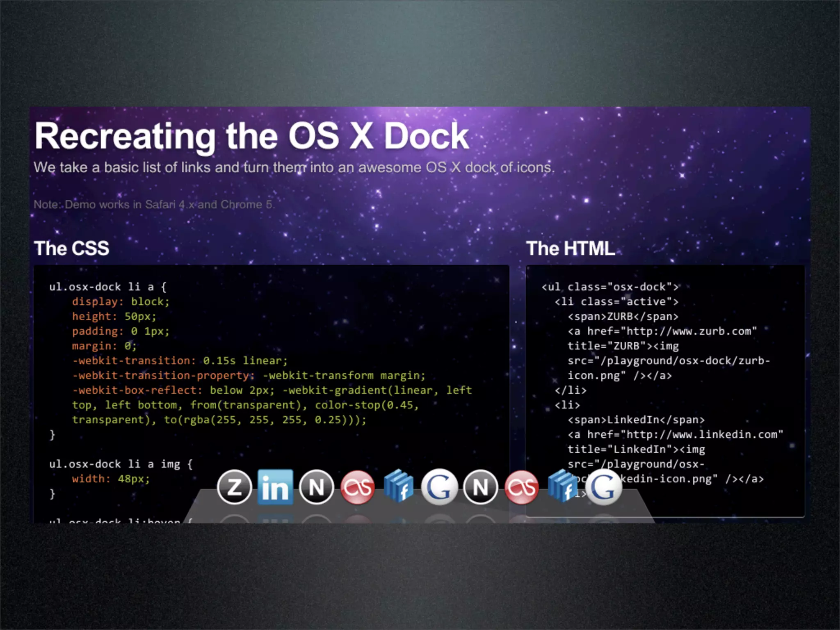Click the '-webkit-transition: 0.15s linear' line

180,361
